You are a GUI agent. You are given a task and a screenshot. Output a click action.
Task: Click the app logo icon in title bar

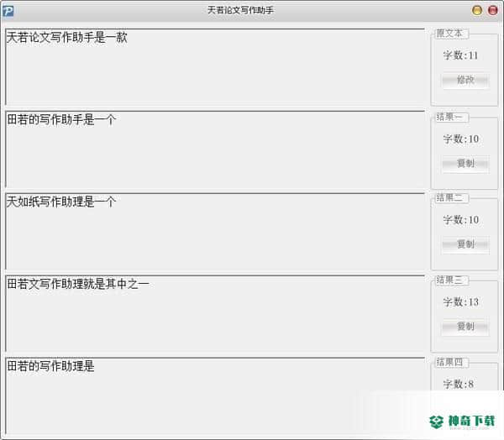click(8, 11)
